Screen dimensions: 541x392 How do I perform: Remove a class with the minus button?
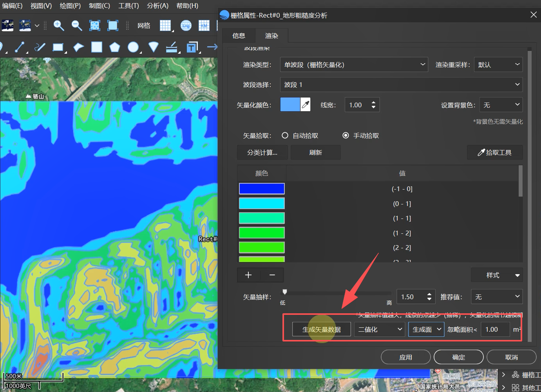272,275
